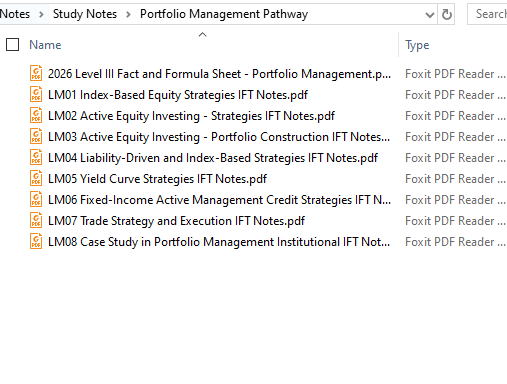Select the PDF icon for LM03 Portfolio Construction

tap(36, 137)
